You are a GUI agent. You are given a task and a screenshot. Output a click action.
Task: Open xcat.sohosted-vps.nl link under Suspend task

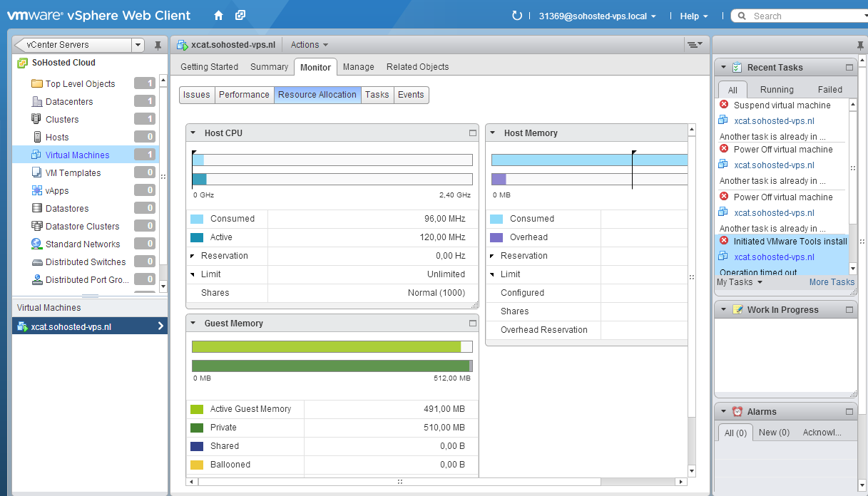(x=774, y=121)
